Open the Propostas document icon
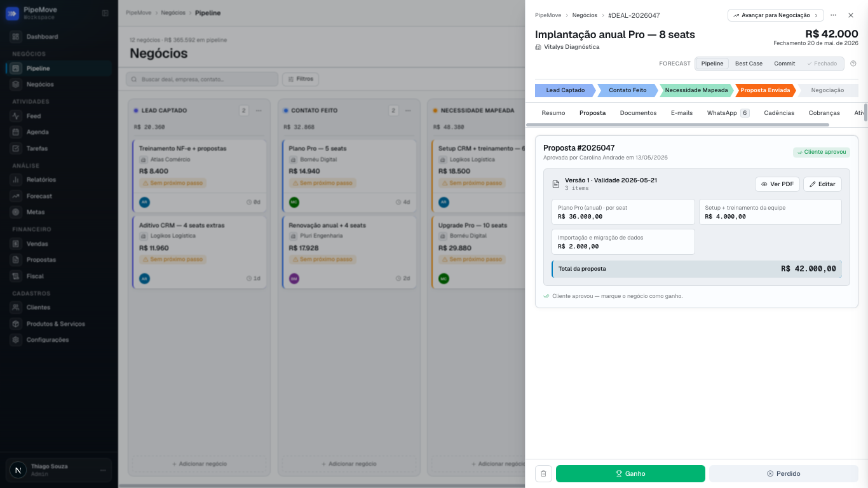Image resolution: width=868 pixels, height=488 pixels. coord(16,260)
